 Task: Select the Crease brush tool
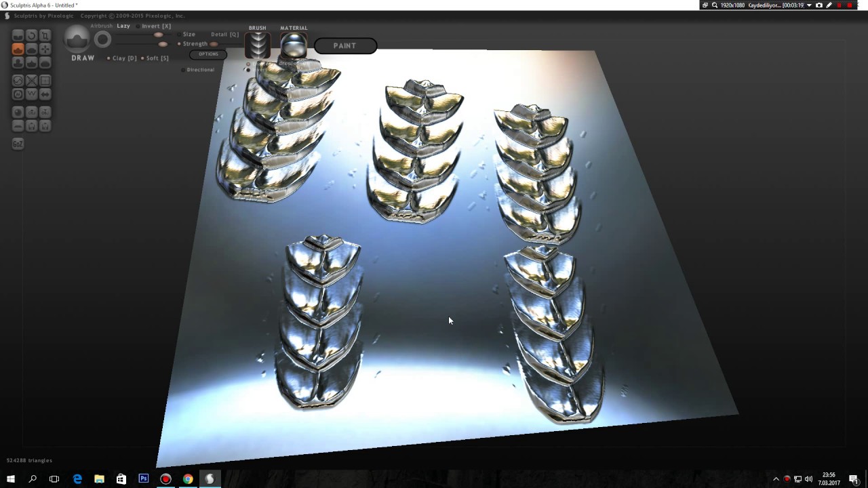(18, 35)
